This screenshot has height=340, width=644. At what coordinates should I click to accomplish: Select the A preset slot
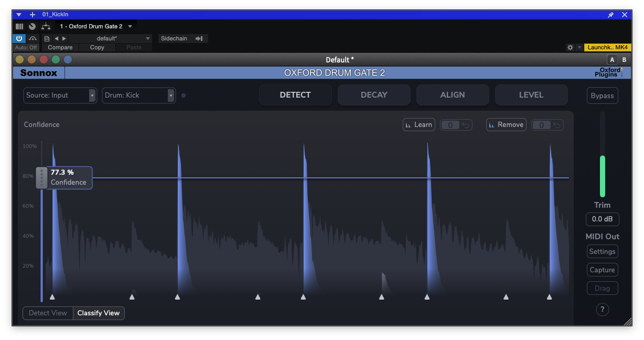tap(612, 60)
